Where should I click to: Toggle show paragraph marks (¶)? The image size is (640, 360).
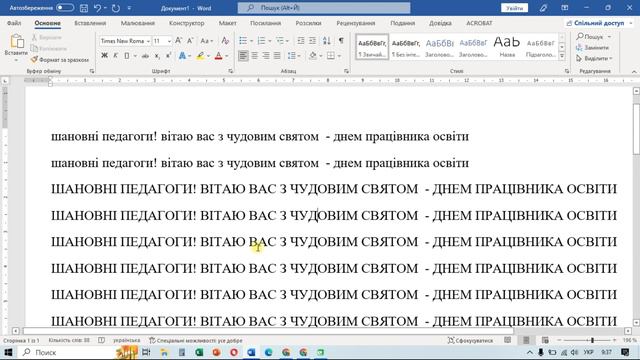pos(341,41)
